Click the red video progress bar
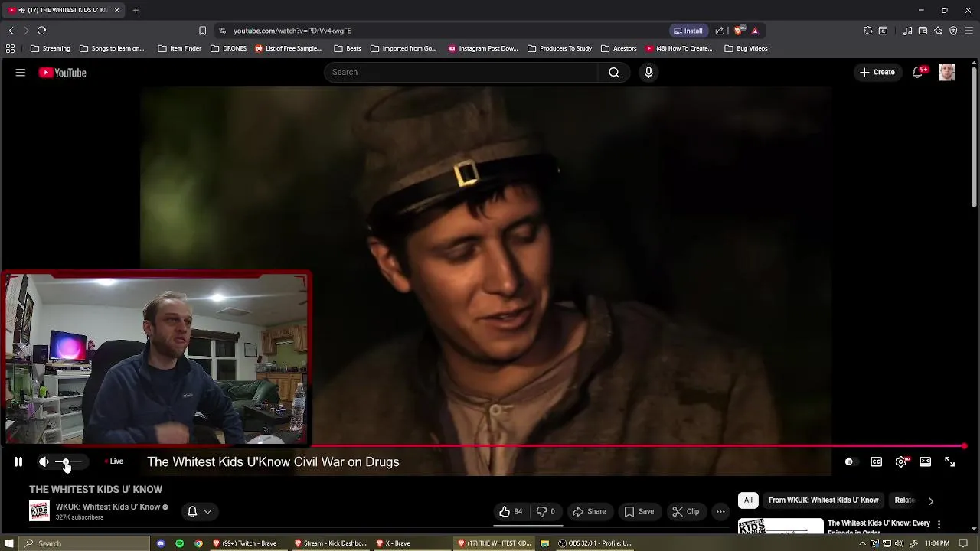Screen dimensions: 980x551 637,445
